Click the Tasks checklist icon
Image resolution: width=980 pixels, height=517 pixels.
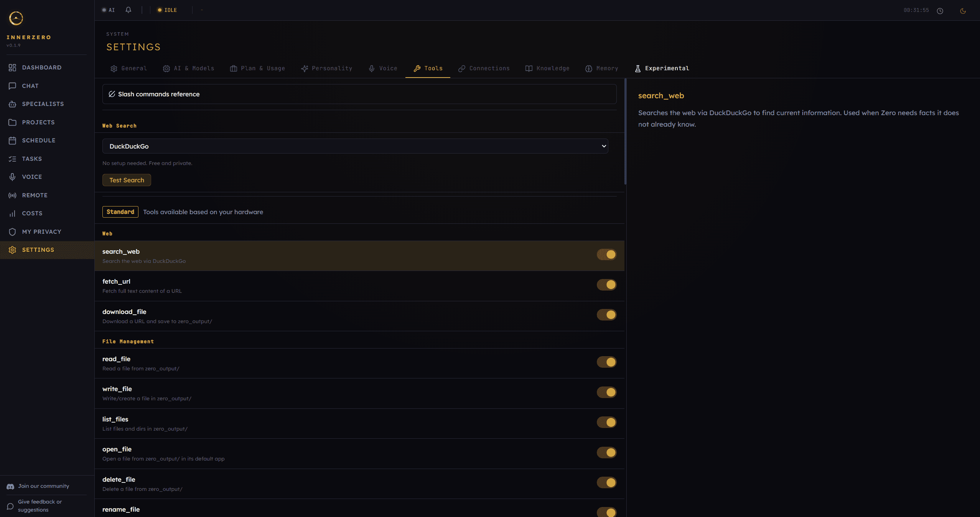coord(12,159)
